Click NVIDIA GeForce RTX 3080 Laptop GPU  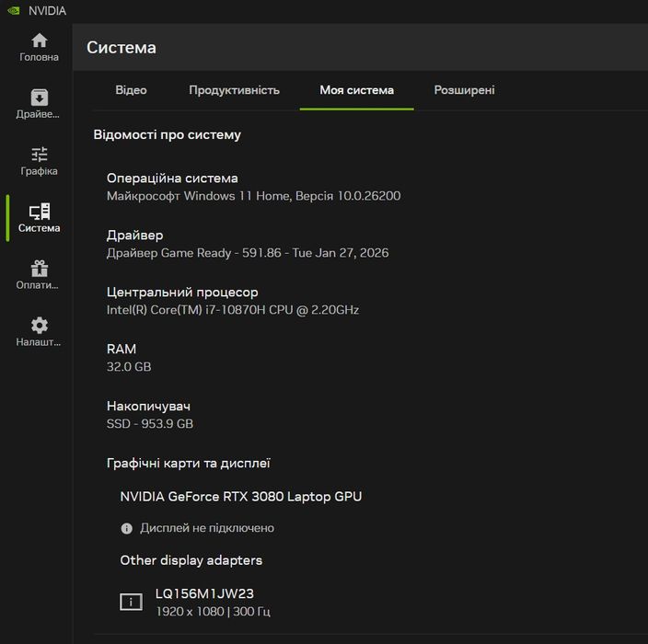240,497
